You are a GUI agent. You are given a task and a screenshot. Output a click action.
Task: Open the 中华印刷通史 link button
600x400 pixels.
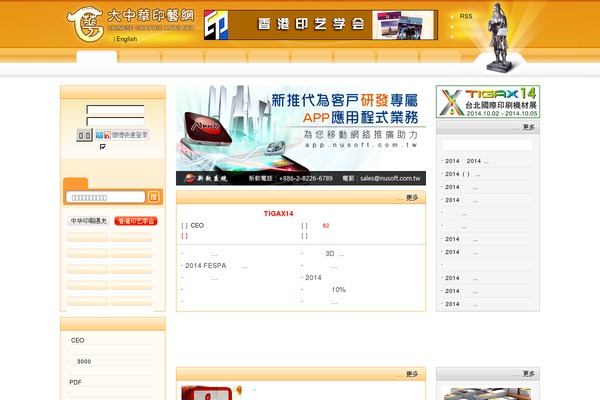[x=88, y=221]
